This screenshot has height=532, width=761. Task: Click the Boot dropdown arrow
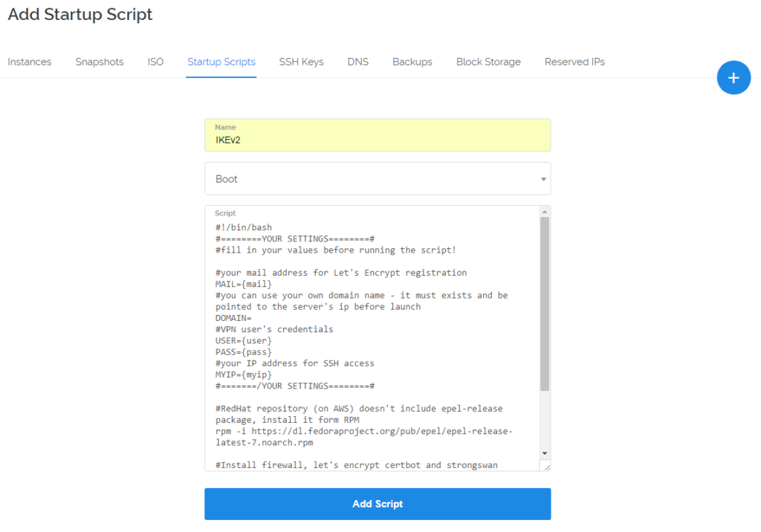coord(543,179)
